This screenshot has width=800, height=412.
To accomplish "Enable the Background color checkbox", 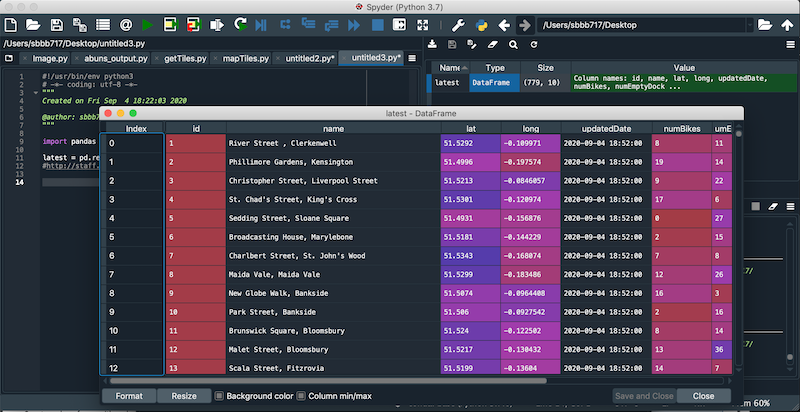I will 219,396.
